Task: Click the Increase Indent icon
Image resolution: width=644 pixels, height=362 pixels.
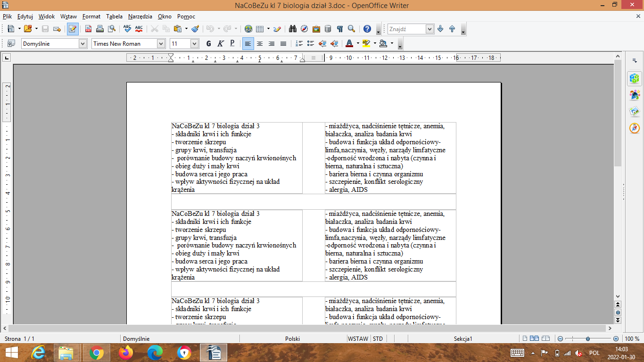Action: pos(334,43)
